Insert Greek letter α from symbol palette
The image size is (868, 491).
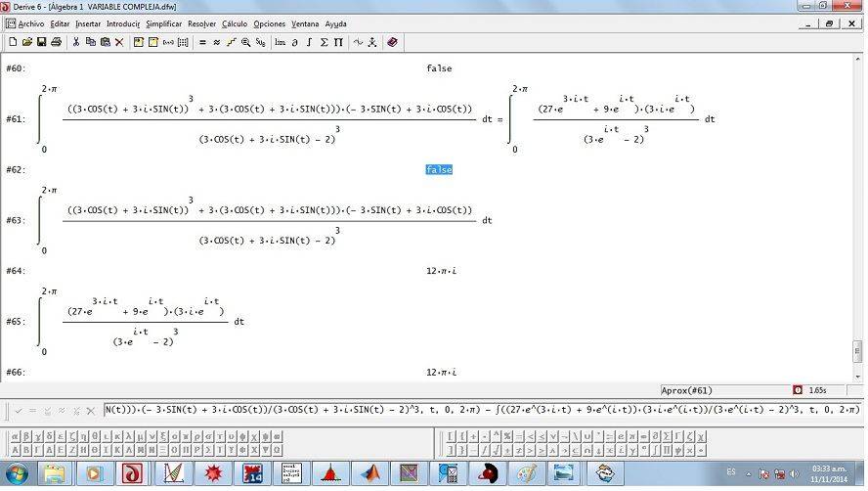[x=13, y=436]
